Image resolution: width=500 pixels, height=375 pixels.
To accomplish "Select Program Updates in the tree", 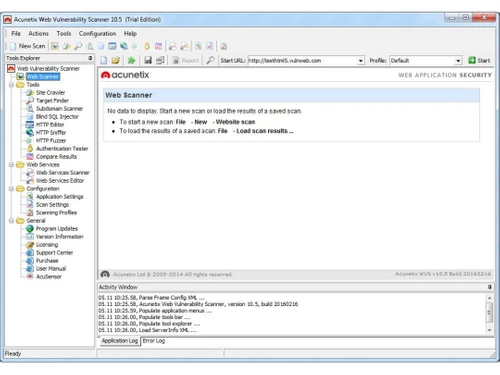I will pyautogui.click(x=57, y=229).
